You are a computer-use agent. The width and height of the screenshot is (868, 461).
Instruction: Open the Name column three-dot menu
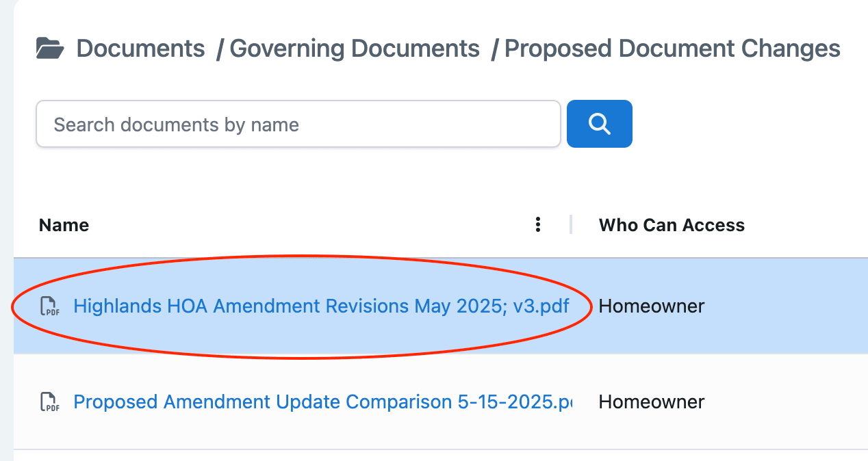(539, 225)
